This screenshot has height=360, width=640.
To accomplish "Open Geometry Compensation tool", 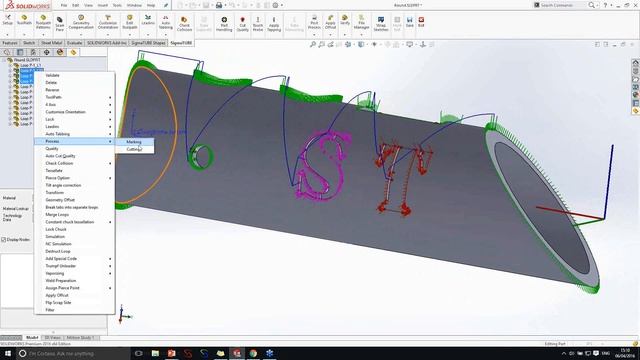I will (81, 22).
